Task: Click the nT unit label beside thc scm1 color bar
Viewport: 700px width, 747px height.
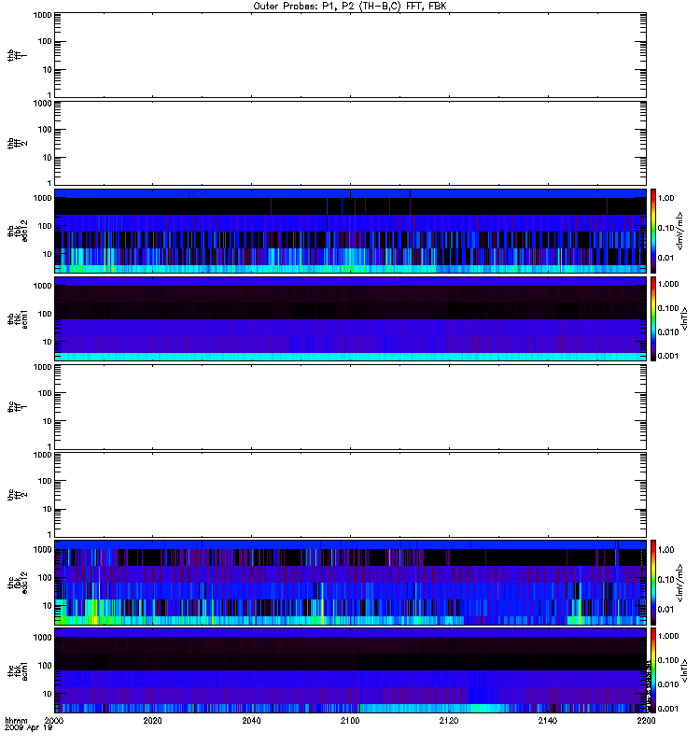Action: 684,670
